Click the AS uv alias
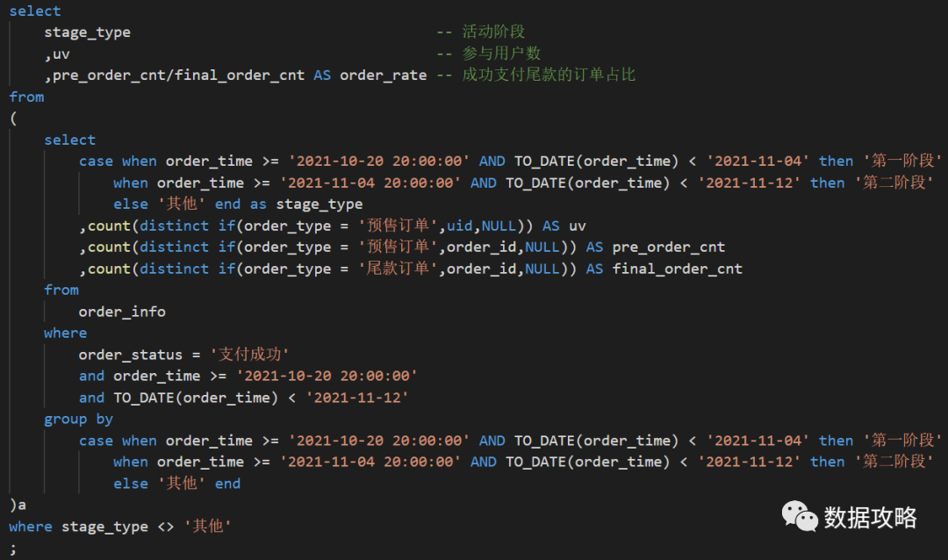Viewport: 948px width, 560px height. [x=577, y=226]
